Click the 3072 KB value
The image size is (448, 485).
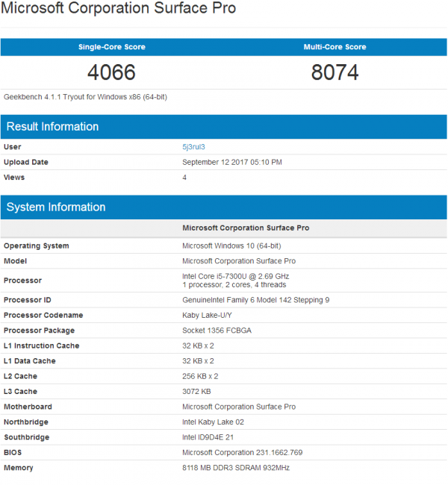(x=196, y=391)
